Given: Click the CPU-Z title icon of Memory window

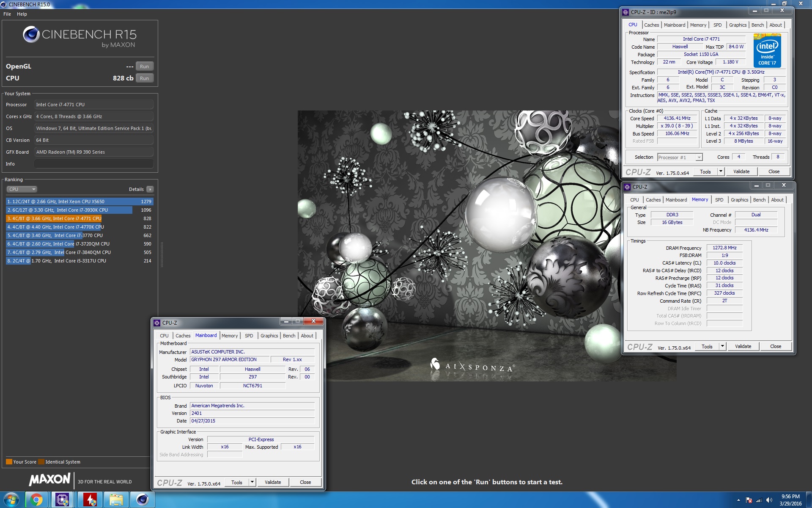Looking at the screenshot, I should 627,187.
